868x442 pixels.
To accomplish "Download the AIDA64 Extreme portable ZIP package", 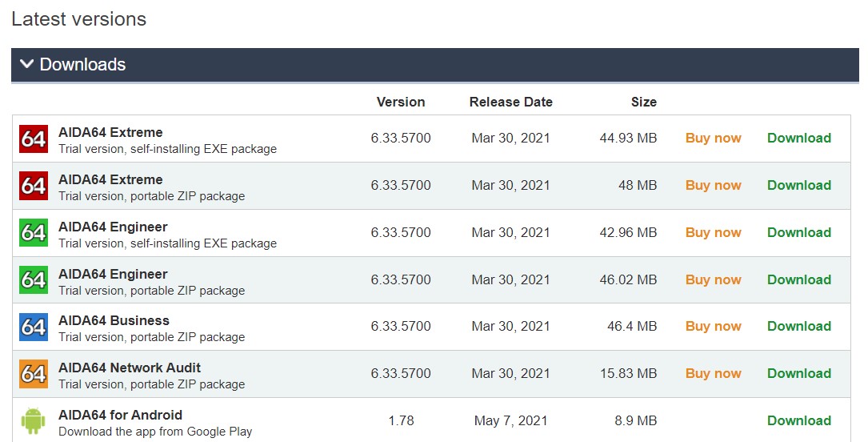I will click(798, 185).
